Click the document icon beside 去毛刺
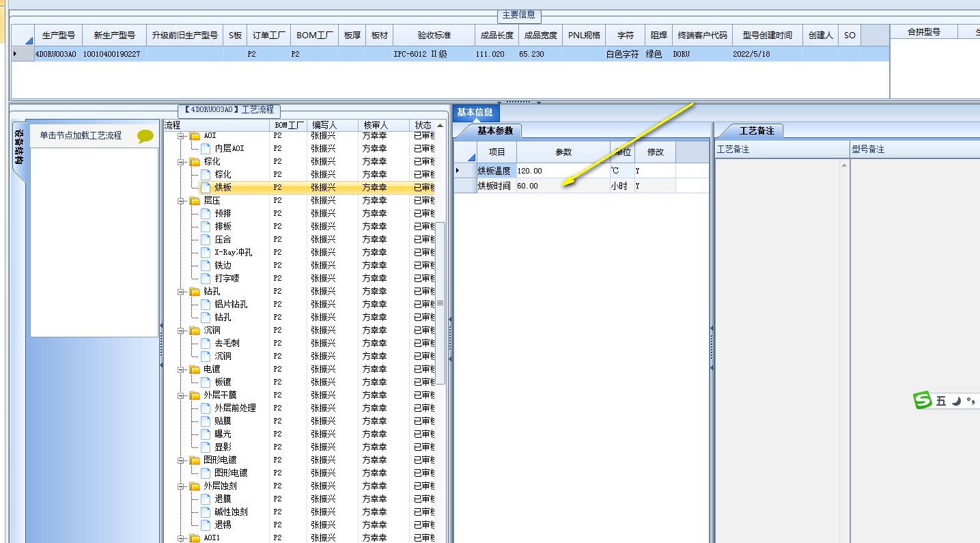980x543 pixels. pos(206,343)
